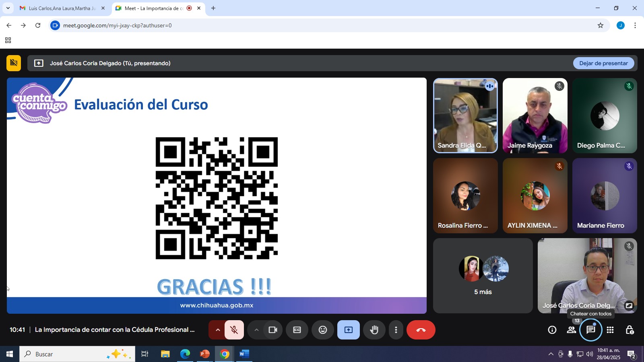
Task: Select Jaime Raygoza video tile
Action: [535, 115]
